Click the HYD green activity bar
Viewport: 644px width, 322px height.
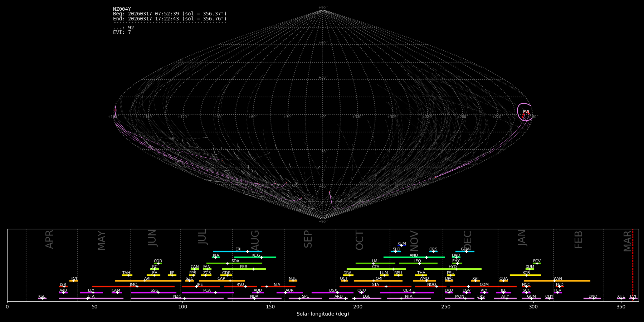click(x=453, y=269)
